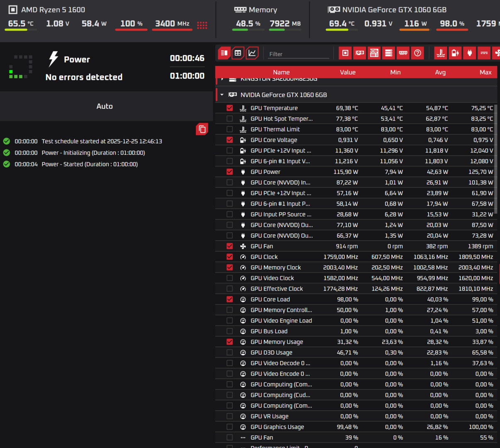Click 'Power - Started (Duration : 01:00:00)' log entry
This screenshot has height=448, width=500.
(90, 164)
